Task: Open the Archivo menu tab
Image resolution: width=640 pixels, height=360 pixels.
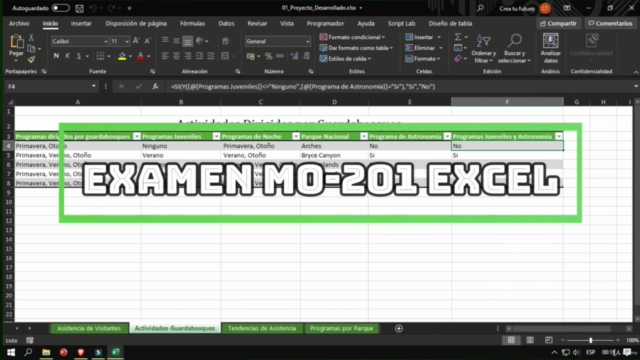Action: coord(19,24)
